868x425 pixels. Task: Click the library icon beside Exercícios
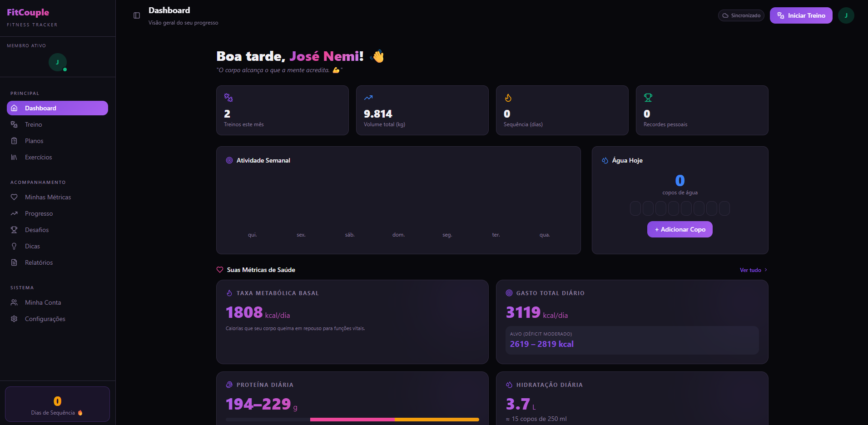click(14, 157)
